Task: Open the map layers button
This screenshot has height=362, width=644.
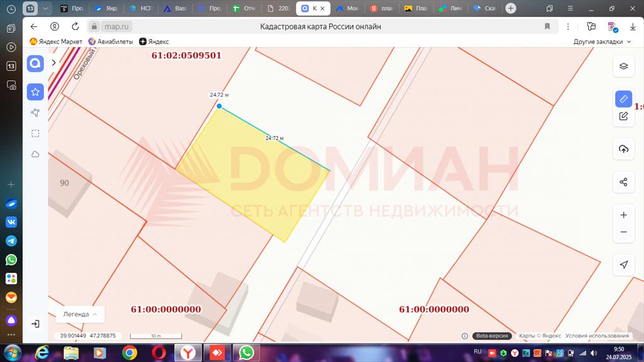Action: click(623, 66)
